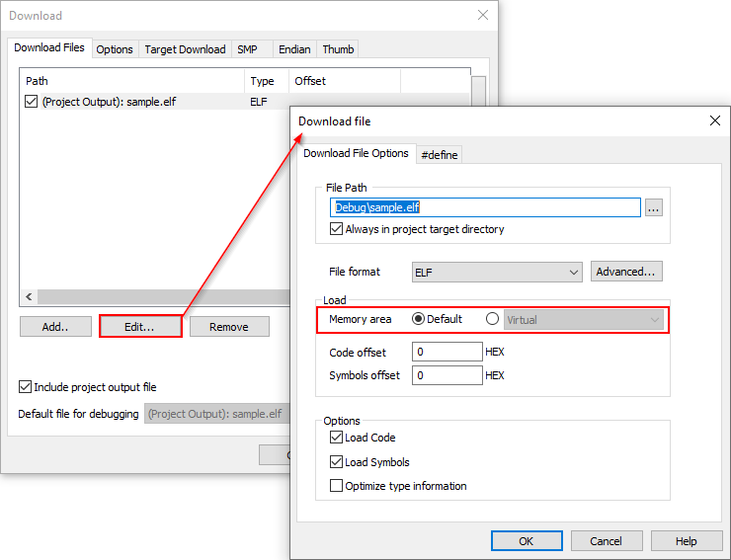731x560 pixels.
Task: Close the Download file dialog
Action: coord(715,120)
